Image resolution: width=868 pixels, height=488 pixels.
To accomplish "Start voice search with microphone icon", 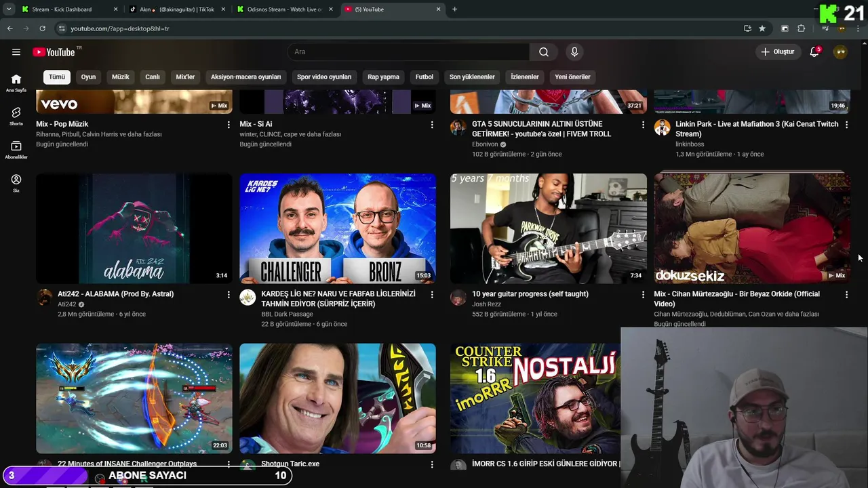I will (574, 52).
